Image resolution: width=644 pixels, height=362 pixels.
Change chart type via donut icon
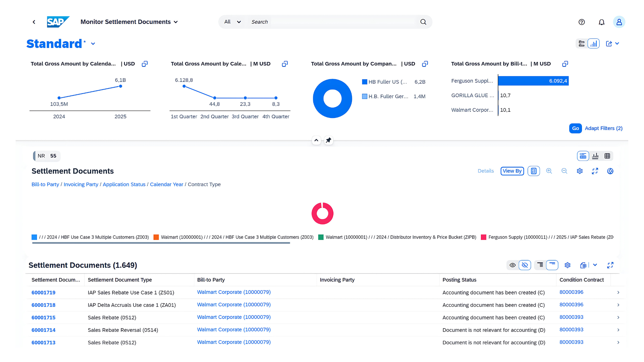click(x=610, y=171)
